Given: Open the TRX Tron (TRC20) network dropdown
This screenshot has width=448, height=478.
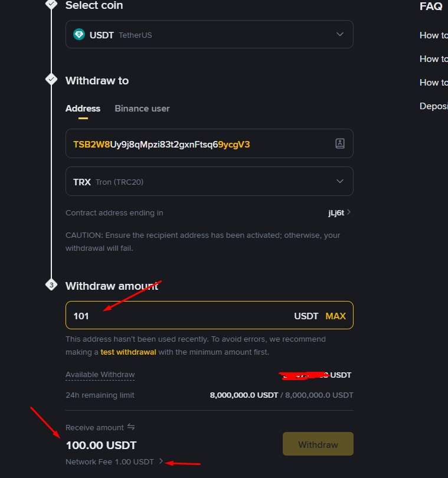Looking at the screenshot, I should pyautogui.click(x=339, y=182).
